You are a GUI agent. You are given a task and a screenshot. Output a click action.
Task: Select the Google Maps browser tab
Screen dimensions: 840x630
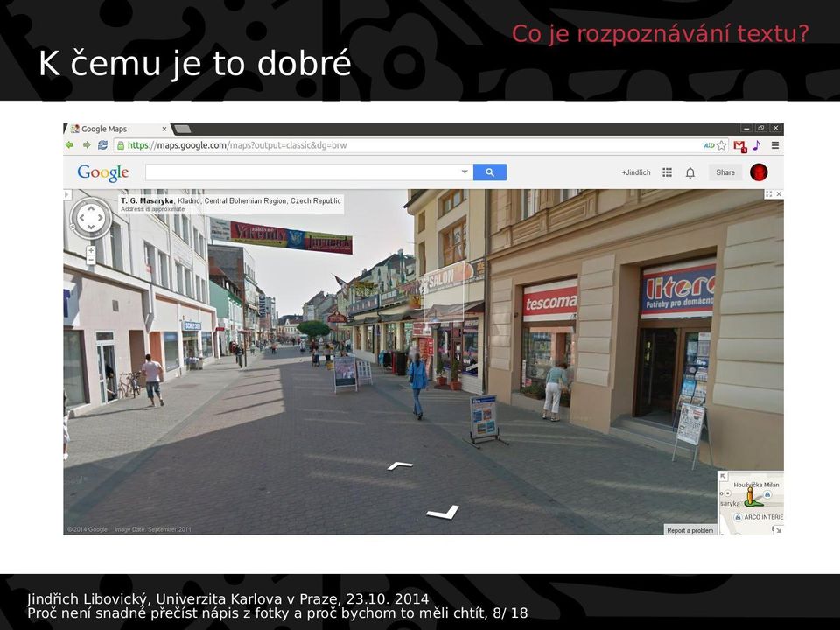[x=118, y=129]
